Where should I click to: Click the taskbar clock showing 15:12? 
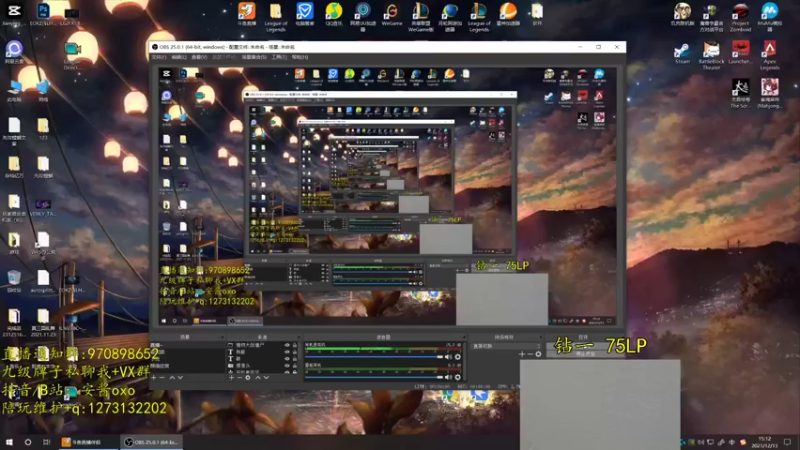pyautogui.click(x=764, y=442)
